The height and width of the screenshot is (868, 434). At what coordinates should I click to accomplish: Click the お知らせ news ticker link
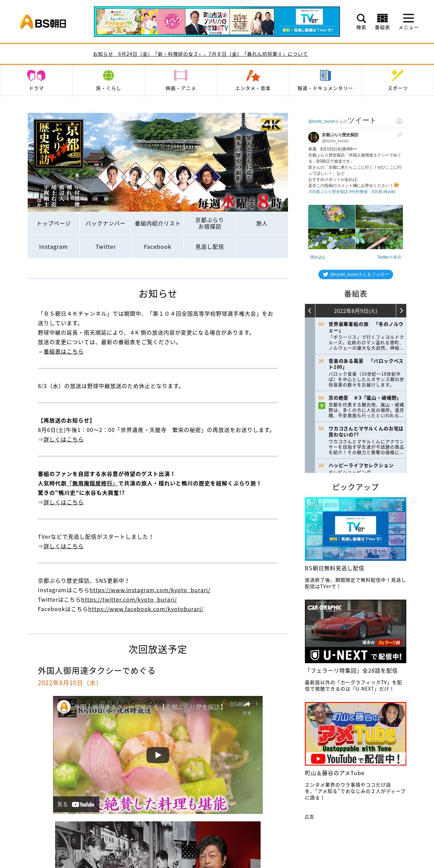pos(200,54)
